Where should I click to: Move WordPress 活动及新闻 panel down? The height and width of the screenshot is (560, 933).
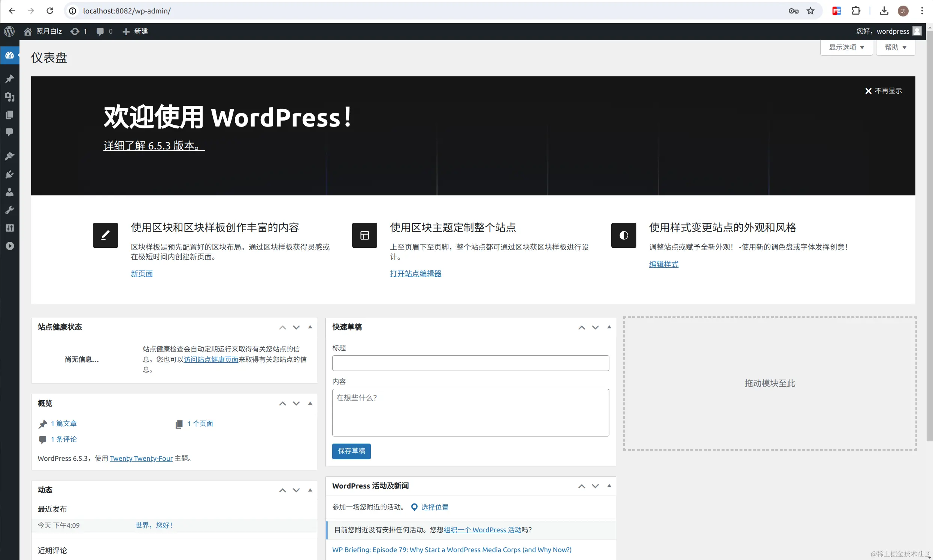point(596,486)
